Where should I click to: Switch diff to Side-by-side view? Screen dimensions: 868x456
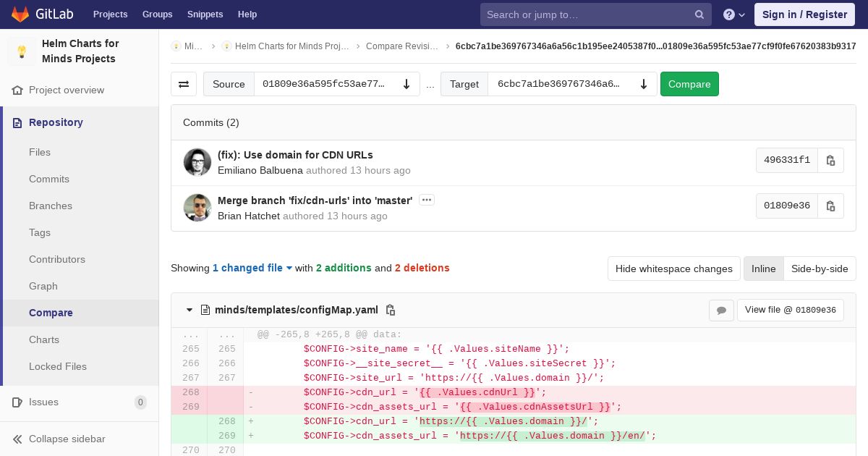[820, 269]
